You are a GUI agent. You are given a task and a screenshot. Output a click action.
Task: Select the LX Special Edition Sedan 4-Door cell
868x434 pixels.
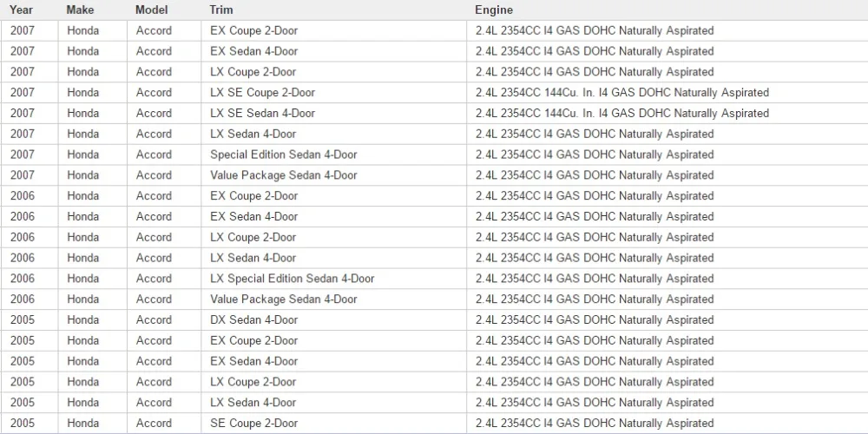pos(334,279)
